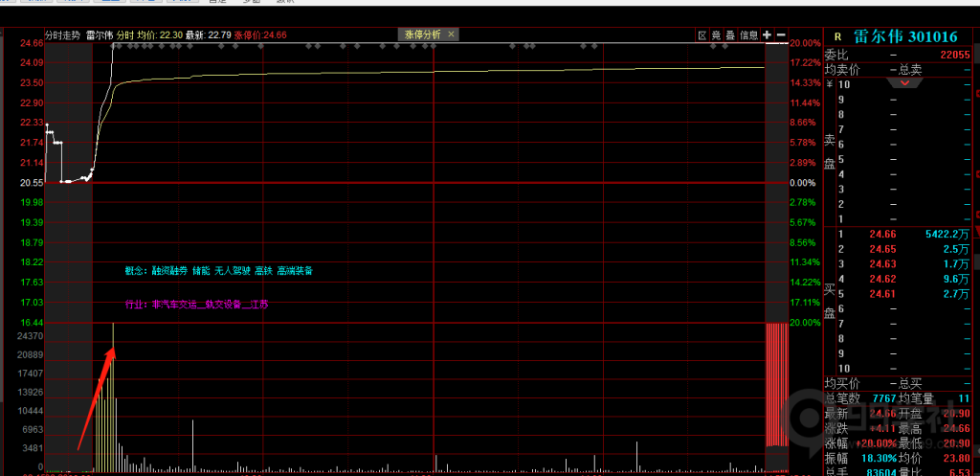Image resolution: width=980 pixels, height=476 pixels.
Task: Toggle the 叠 overlay button
Action: 730,35
